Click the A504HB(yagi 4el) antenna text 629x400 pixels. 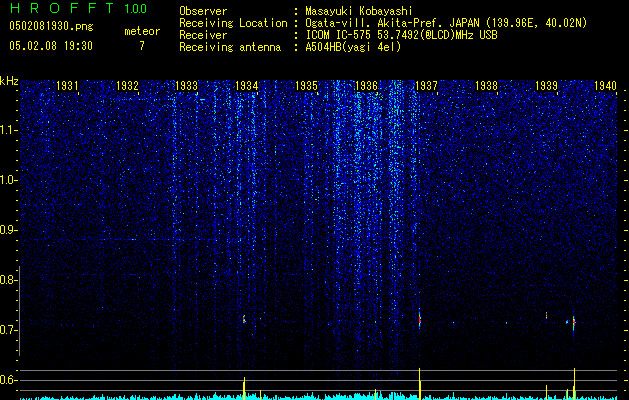coord(353,47)
